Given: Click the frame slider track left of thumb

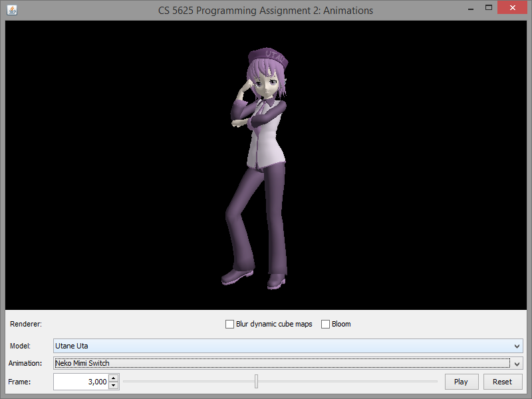Looking at the screenshot, I should pos(186,382).
